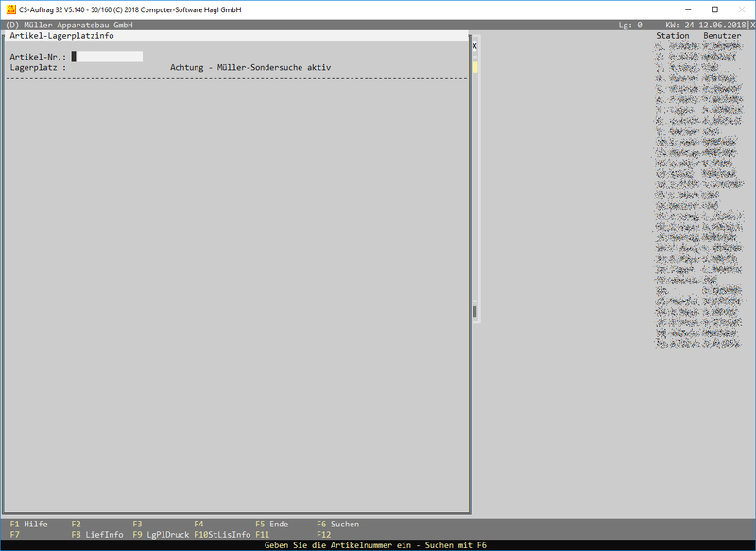Focus the Artikel-Nr. input field
The image size is (756, 551).
point(108,57)
